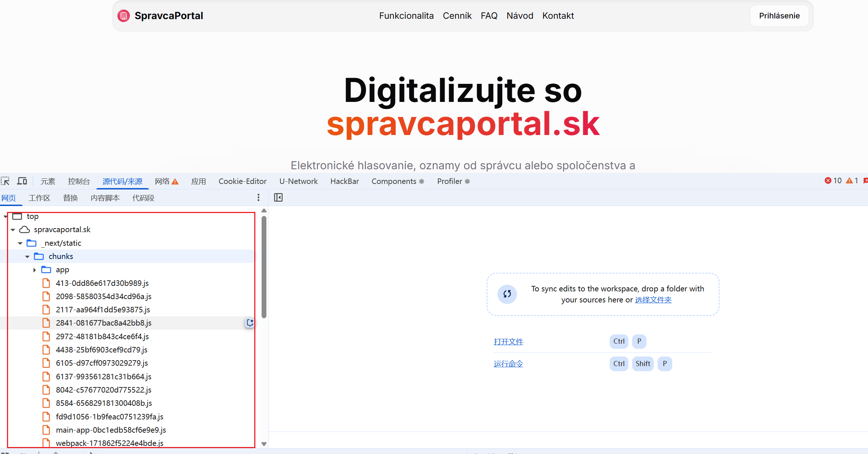Screen dimensions: 868x454
Task: Click the SpravcaPortal brand name text
Action: [169, 16]
